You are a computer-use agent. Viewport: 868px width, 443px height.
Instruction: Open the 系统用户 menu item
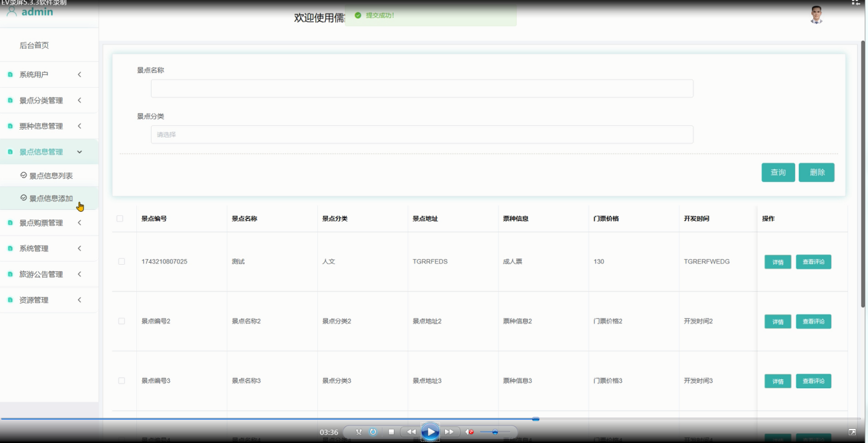[x=49, y=74]
